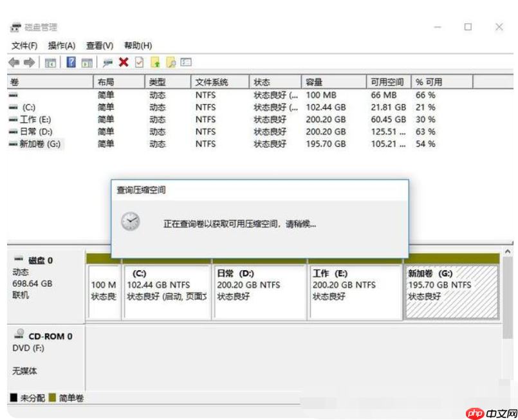Open the 文件(F) menu
Image resolution: width=518 pixels, height=420 pixels.
point(24,46)
